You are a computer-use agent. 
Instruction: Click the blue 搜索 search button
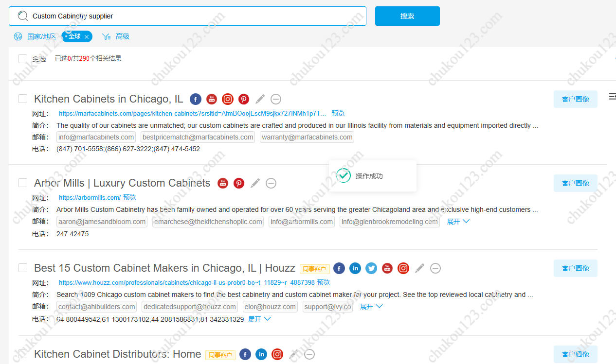(407, 16)
